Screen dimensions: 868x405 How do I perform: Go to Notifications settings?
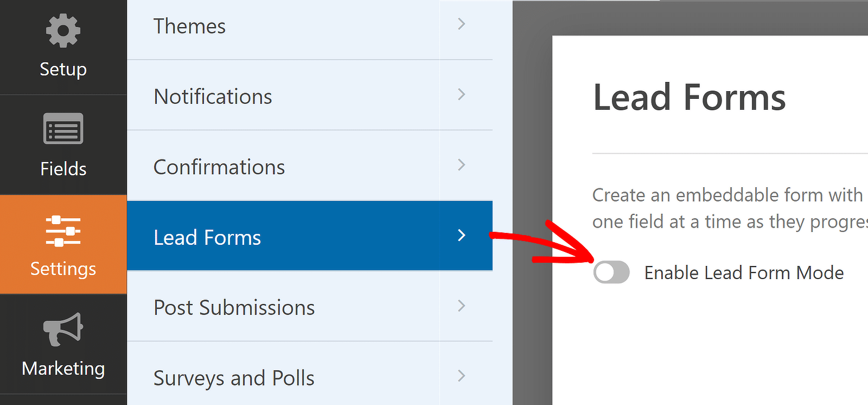tap(213, 97)
